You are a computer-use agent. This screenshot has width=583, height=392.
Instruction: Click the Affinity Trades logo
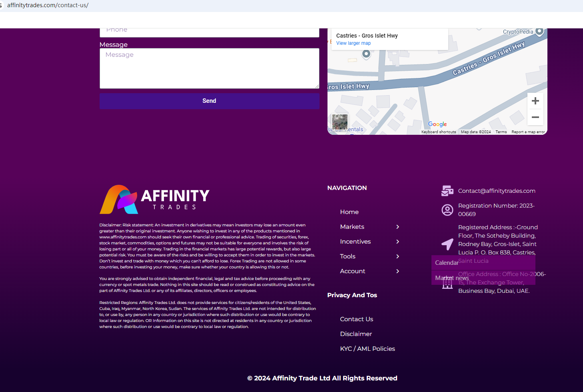coord(154,199)
